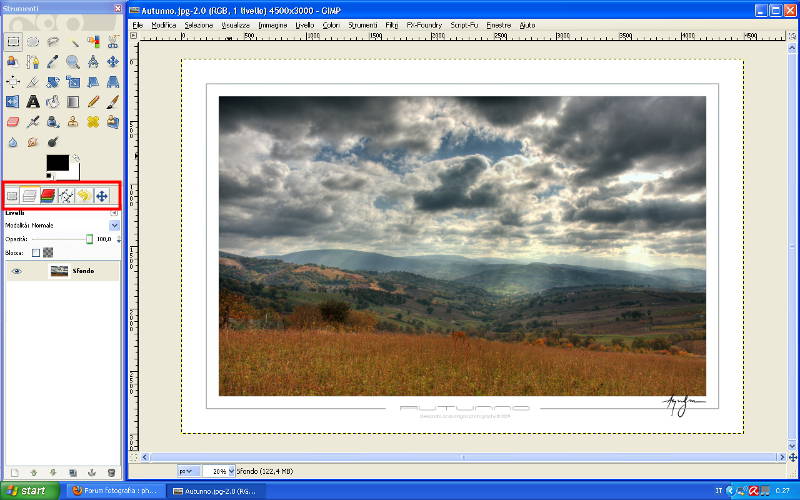Switch to the Layers tab
The image size is (800, 500).
[x=29, y=195]
